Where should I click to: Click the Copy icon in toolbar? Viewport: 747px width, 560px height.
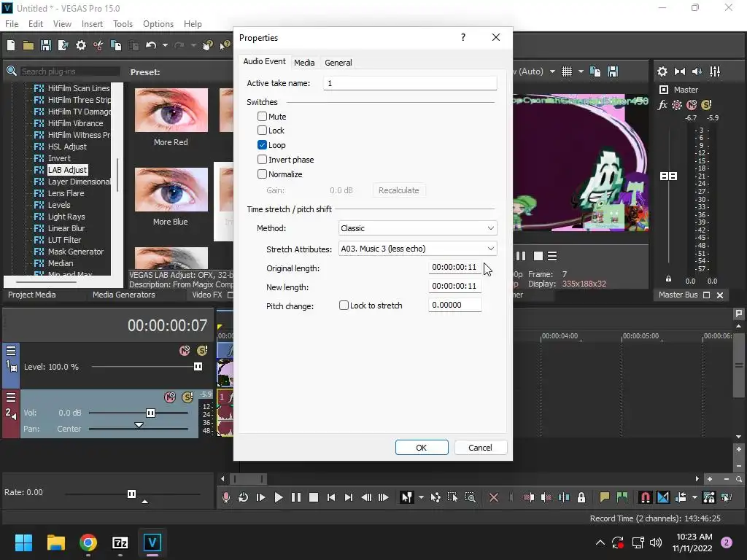point(116,45)
